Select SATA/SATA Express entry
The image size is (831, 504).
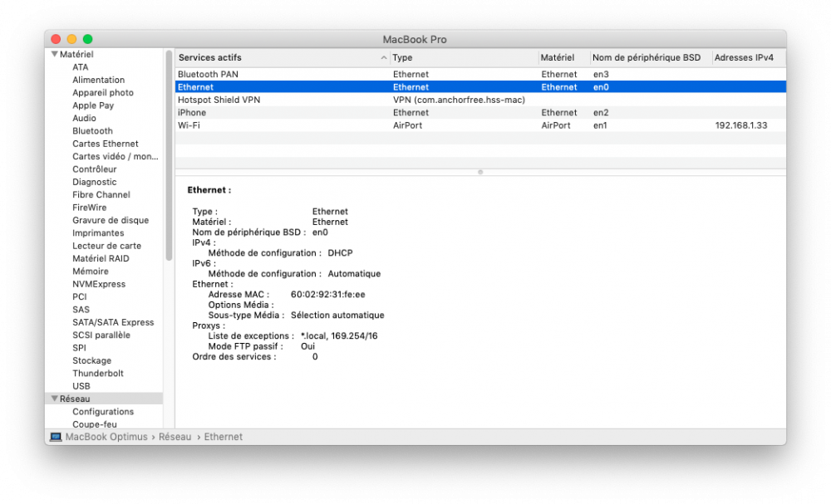pos(113,322)
